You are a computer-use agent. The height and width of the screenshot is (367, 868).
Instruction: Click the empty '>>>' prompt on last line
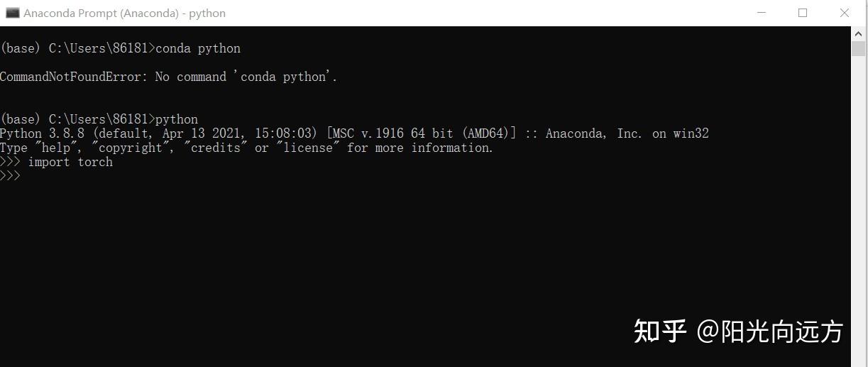pyautogui.click(x=11, y=176)
